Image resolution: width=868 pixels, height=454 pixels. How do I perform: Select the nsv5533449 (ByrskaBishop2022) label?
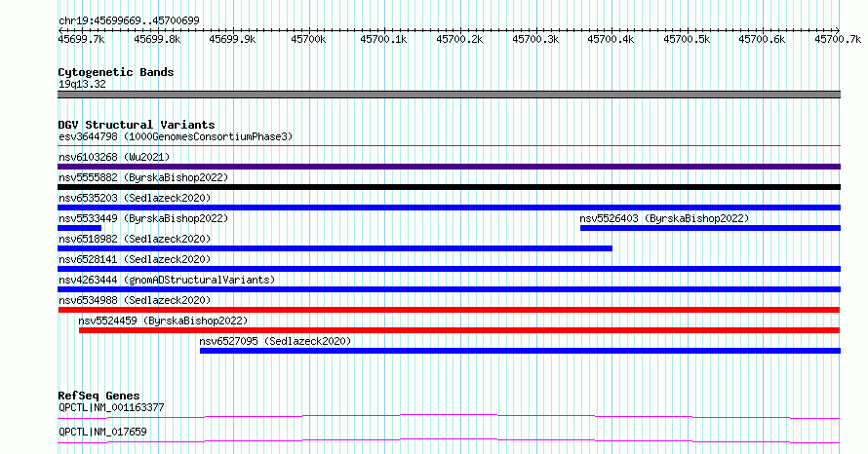[x=143, y=218]
